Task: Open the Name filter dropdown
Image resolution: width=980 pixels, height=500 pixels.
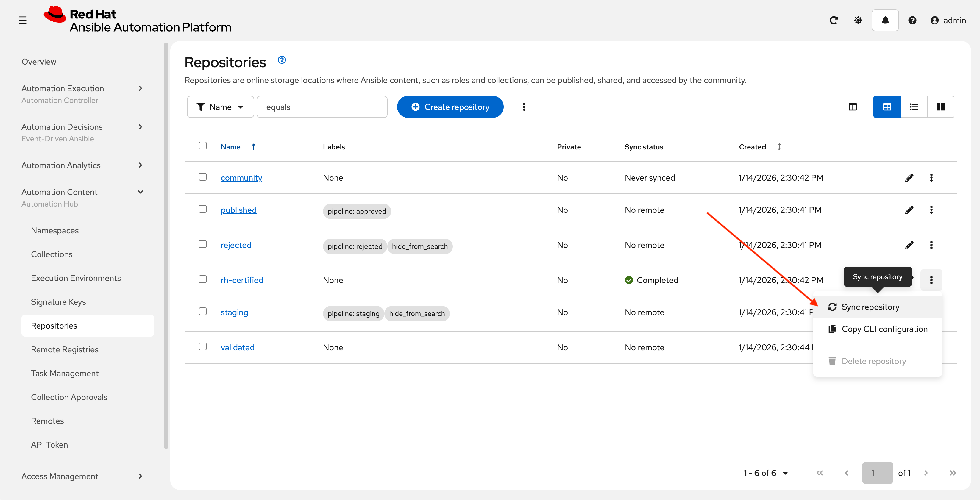Action: tap(220, 107)
